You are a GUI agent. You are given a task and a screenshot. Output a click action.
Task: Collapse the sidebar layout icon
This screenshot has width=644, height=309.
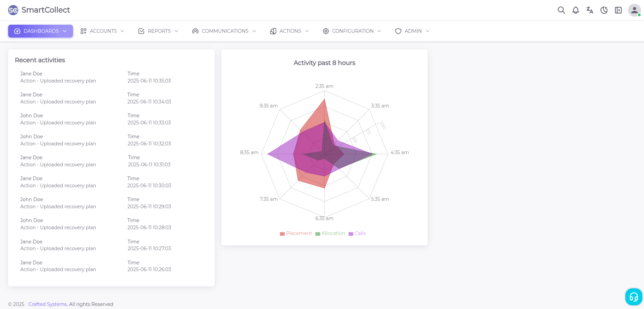pyautogui.click(x=618, y=10)
